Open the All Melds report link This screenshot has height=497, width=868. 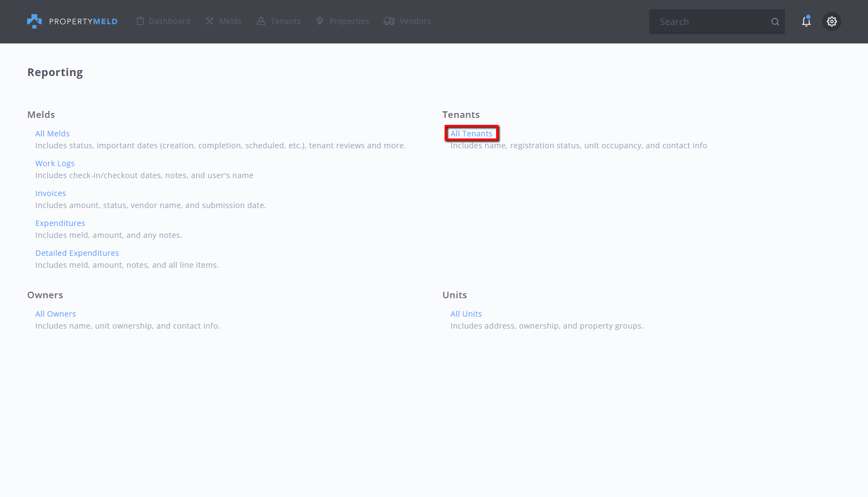(x=53, y=134)
